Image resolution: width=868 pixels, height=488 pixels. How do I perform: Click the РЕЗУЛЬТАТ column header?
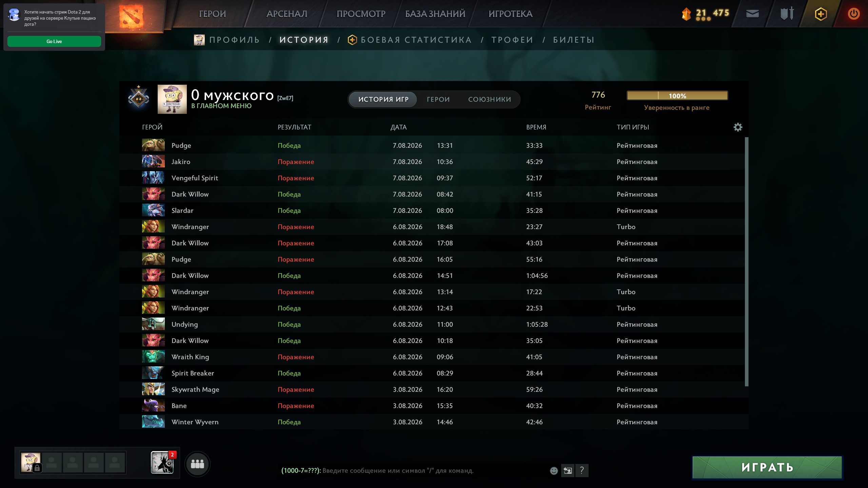(294, 127)
